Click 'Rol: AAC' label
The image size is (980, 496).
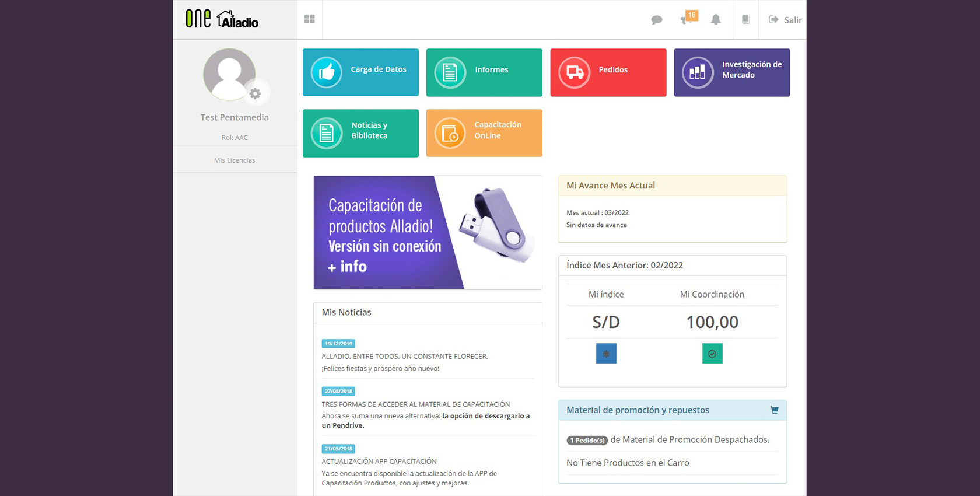(x=235, y=138)
